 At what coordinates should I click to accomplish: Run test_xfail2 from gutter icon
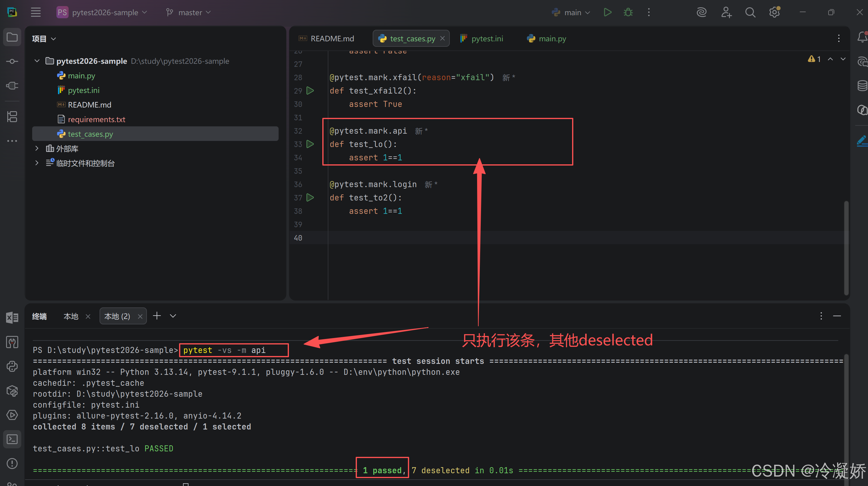pyautogui.click(x=310, y=91)
